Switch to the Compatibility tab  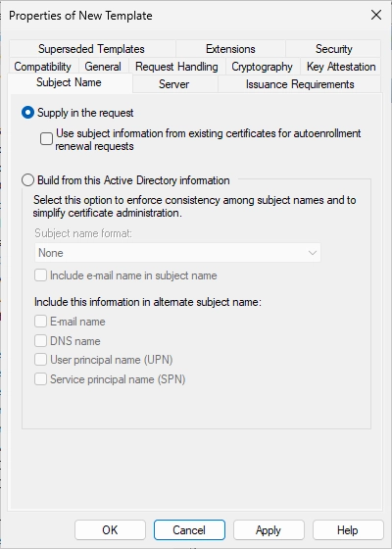coord(43,67)
